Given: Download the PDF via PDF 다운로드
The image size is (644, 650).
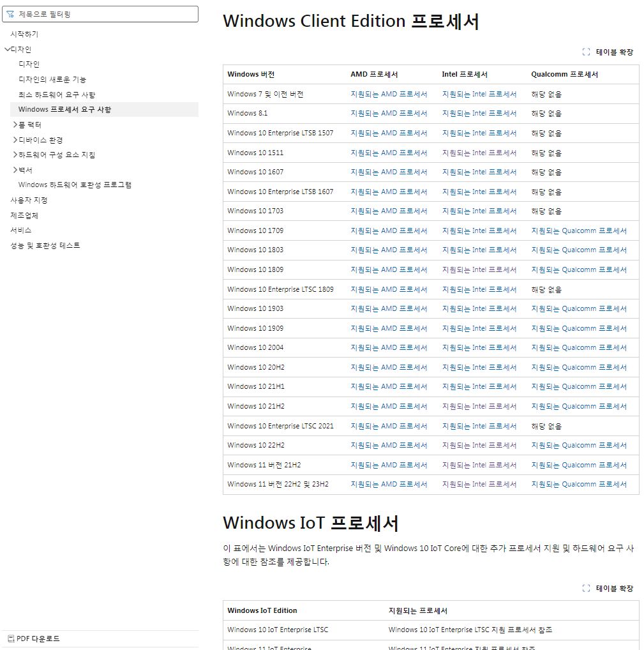Looking at the screenshot, I should (x=34, y=639).
